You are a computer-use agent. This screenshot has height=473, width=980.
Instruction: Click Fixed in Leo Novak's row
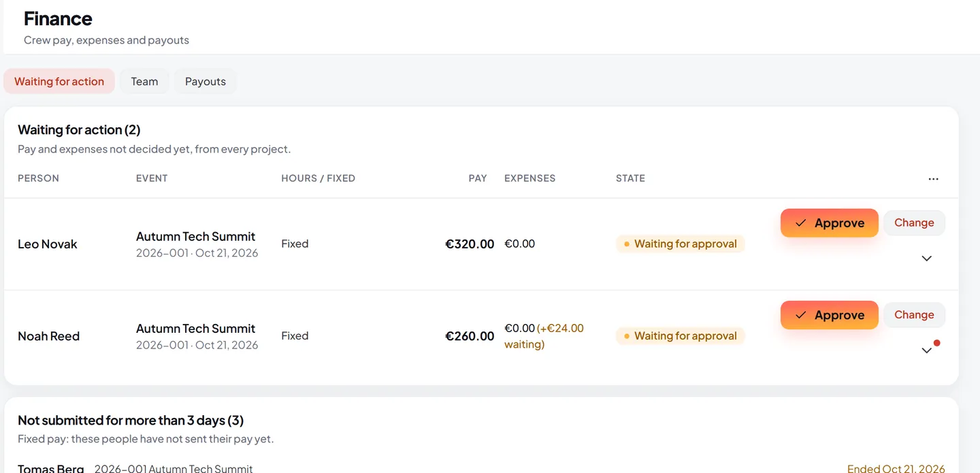coord(295,244)
